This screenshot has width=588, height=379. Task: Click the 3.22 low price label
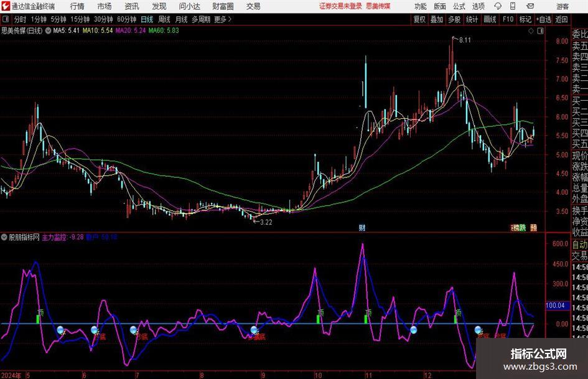point(266,222)
